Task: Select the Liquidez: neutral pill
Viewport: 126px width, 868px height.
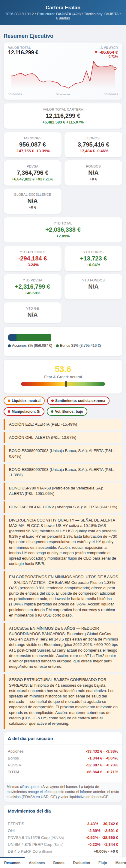Action: point(24,401)
